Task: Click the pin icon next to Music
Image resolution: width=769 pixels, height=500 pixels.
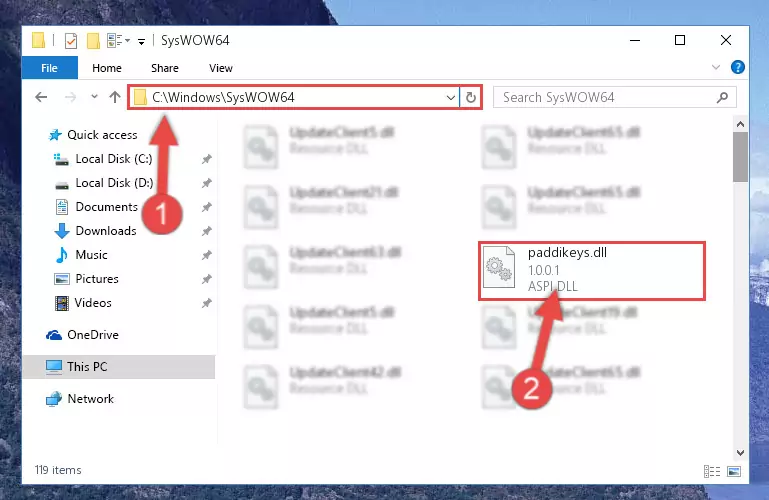Action: pos(206,255)
